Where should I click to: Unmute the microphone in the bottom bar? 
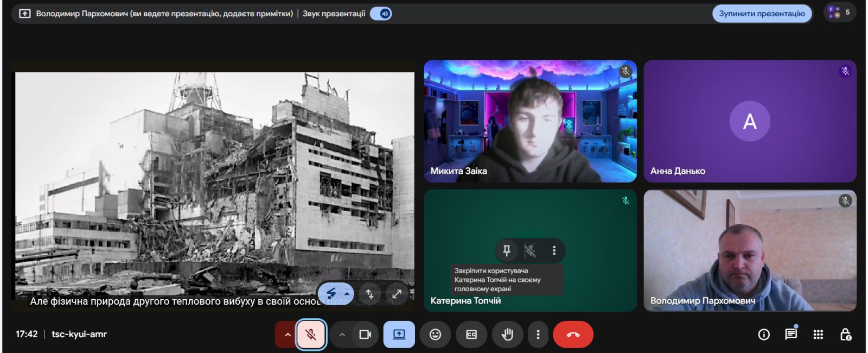point(311,335)
